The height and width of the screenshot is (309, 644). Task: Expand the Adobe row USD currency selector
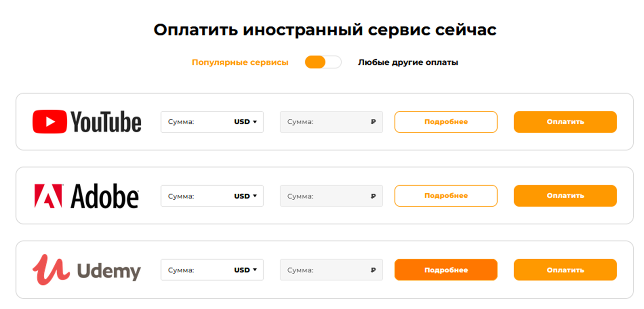point(246,196)
